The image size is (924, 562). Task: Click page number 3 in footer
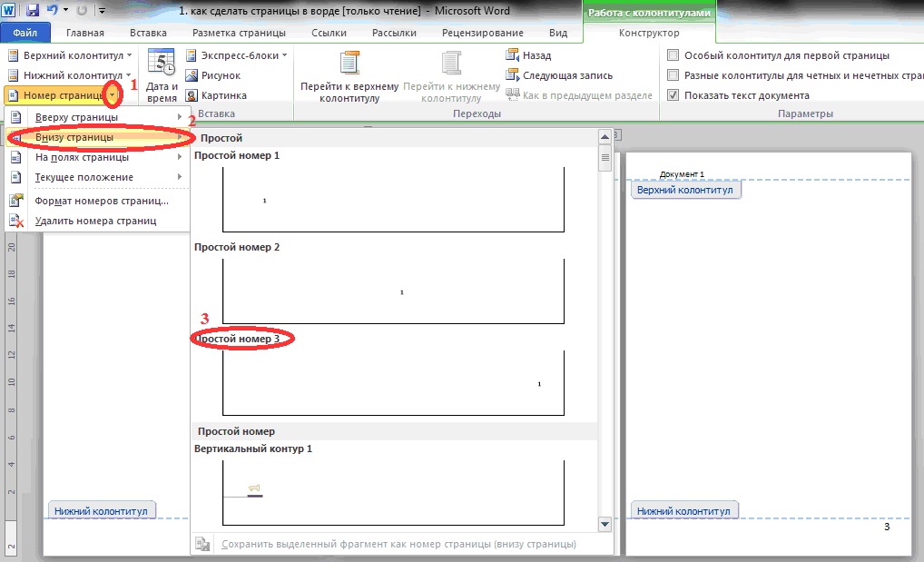[886, 527]
